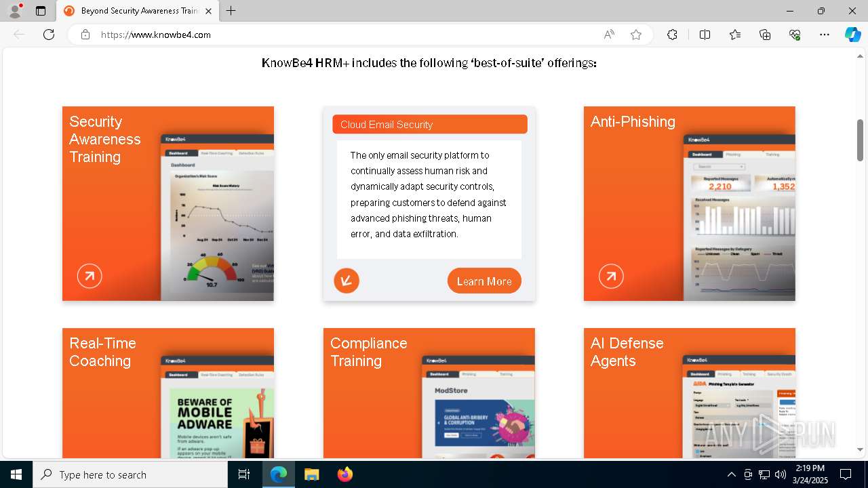Image resolution: width=868 pixels, height=488 pixels.
Task: View site information lock icon
Action: pyautogui.click(x=85, y=35)
